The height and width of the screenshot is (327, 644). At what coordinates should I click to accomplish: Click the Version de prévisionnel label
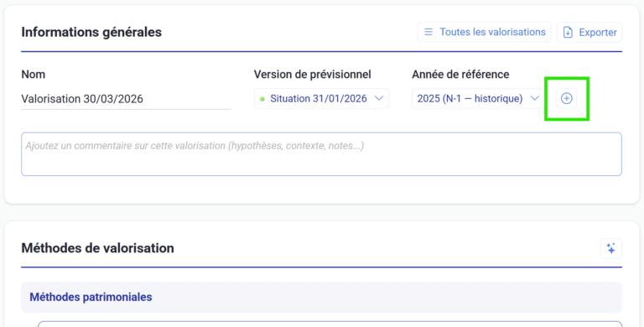[312, 75]
